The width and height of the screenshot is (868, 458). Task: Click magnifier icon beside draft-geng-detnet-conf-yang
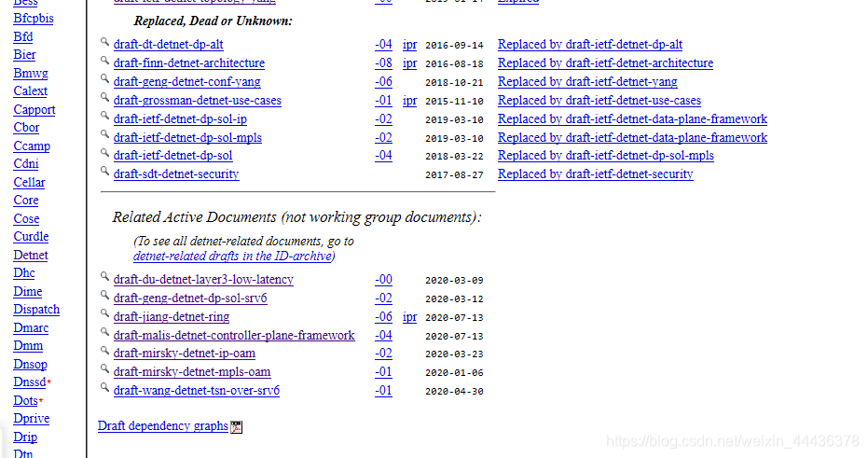pyautogui.click(x=104, y=78)
